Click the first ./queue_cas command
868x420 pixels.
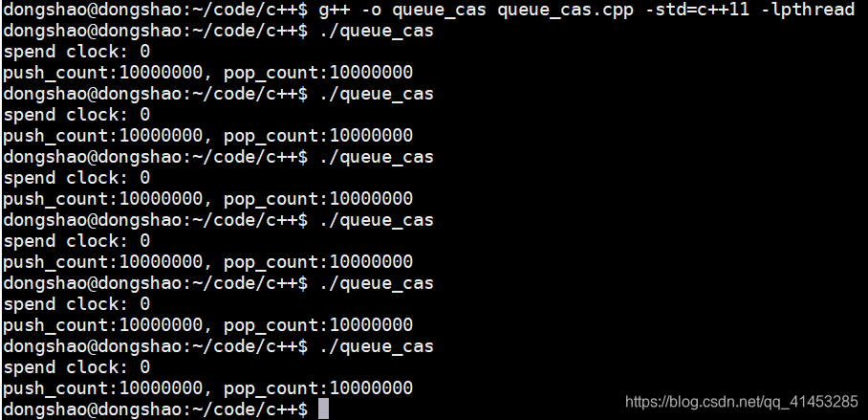(x=377, y=31)
